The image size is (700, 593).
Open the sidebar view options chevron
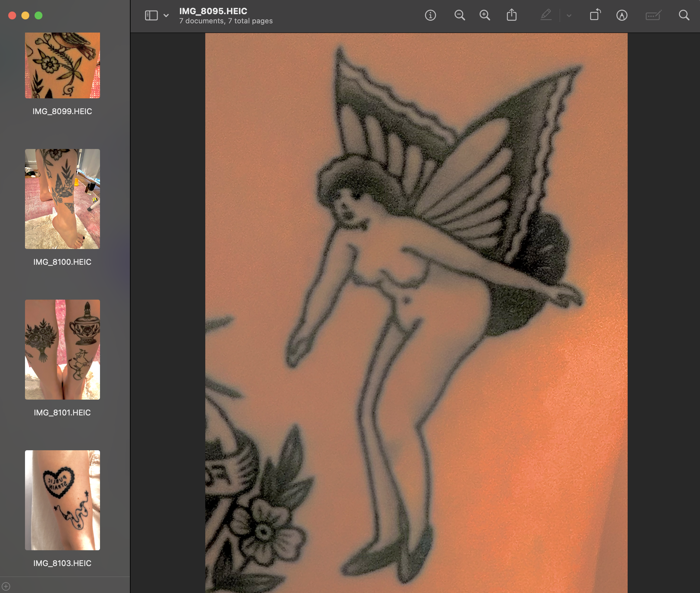(166, 15)
